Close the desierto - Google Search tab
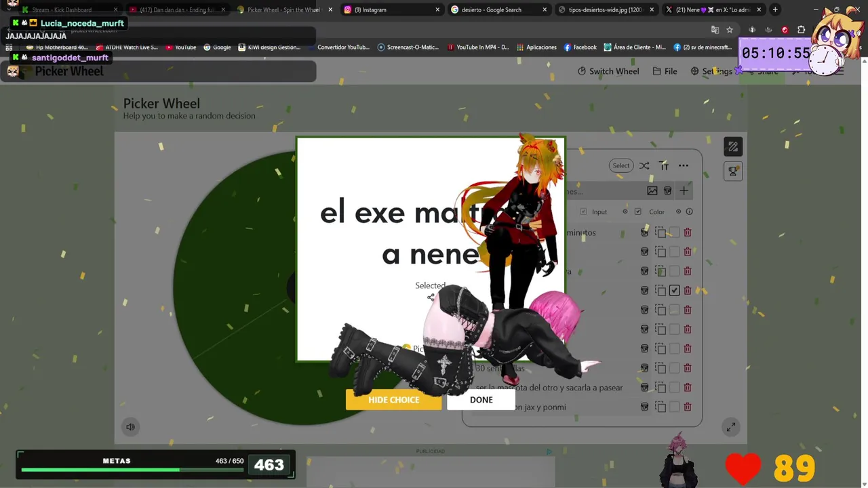 coord(545,9)
